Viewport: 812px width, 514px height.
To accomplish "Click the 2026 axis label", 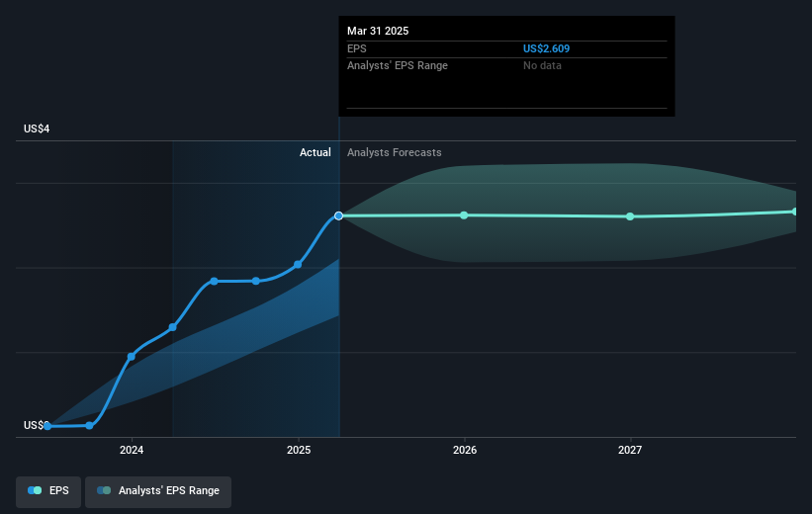I will (x=465, y=450).
